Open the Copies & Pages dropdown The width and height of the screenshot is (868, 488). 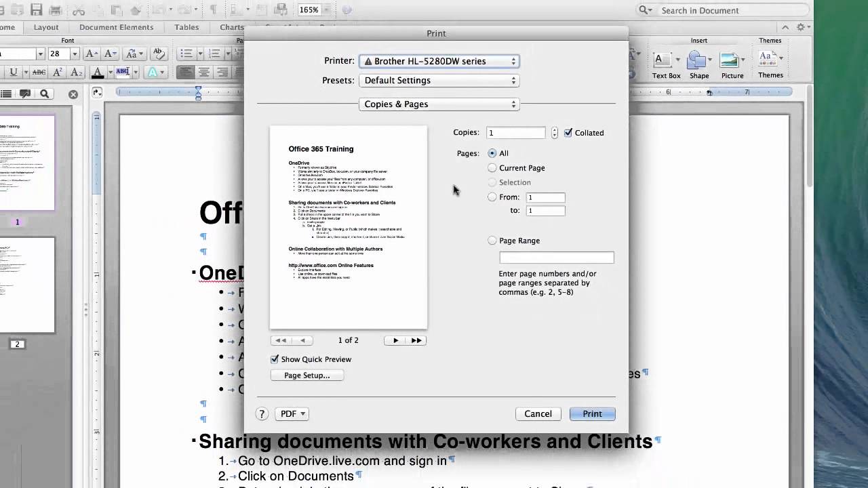point(439,104)
